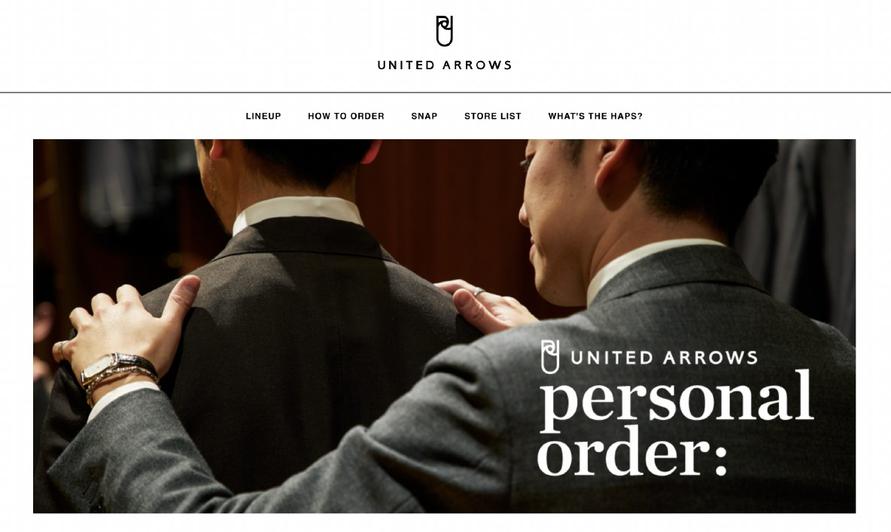This screenshot has width=891, height=532.
Task: Click the horizontal divider line below the logo
Action: coord(446,92)
